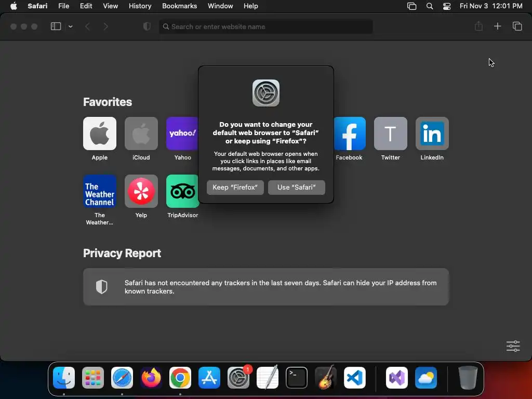Viewport: 532px width, 399px height.
Task: Expand the tab group dropdown arrow
Action: [70, 26]
